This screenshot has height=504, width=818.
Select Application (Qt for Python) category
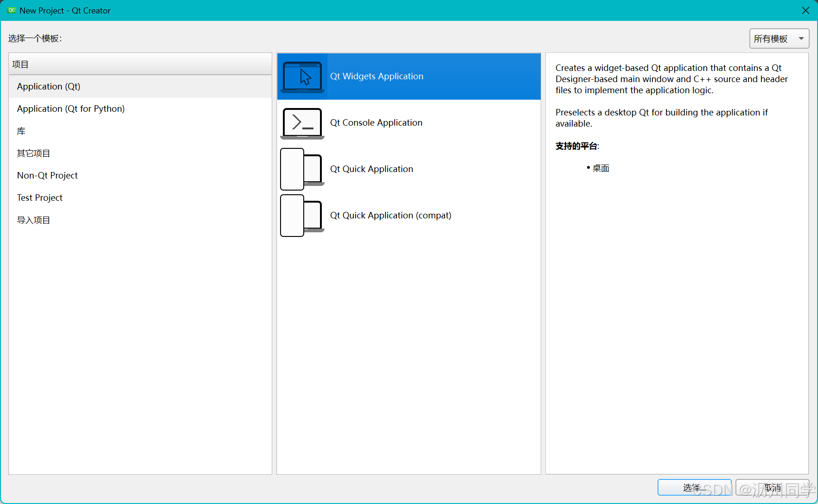[x=140, y=109]
